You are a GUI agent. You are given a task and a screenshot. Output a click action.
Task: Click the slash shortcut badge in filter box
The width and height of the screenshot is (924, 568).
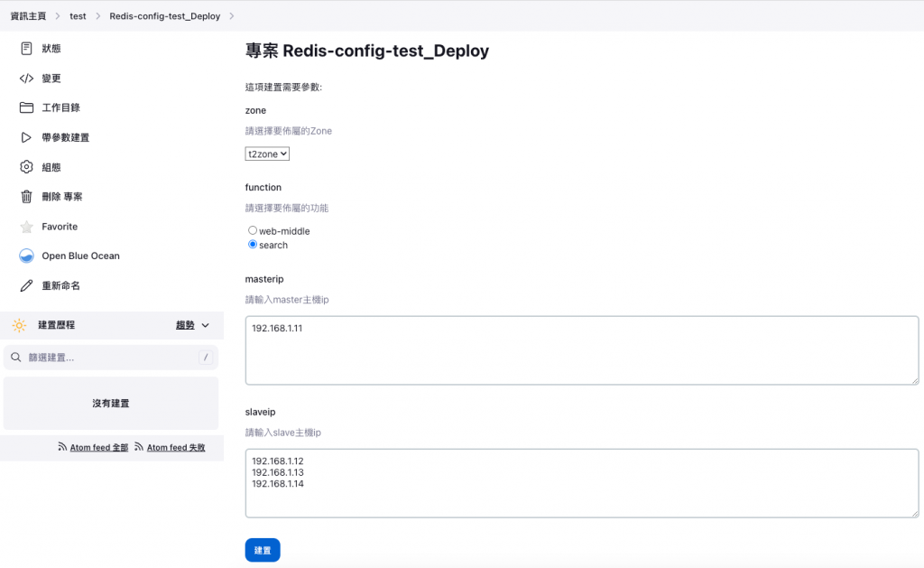[205, 357]
